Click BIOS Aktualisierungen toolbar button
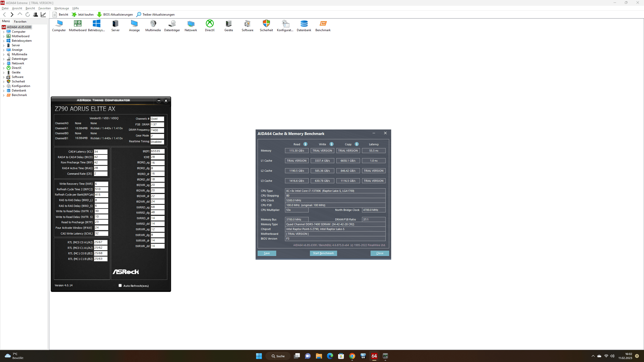644x362 pixels. coord(115,15)
